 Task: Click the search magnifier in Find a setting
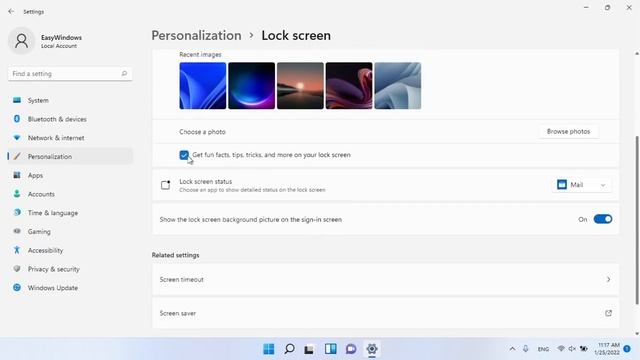coord(124,73)
